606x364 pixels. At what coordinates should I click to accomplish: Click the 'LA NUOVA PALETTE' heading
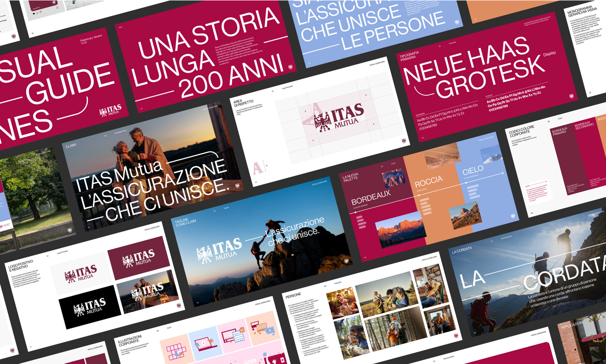[x=350, y=178]
